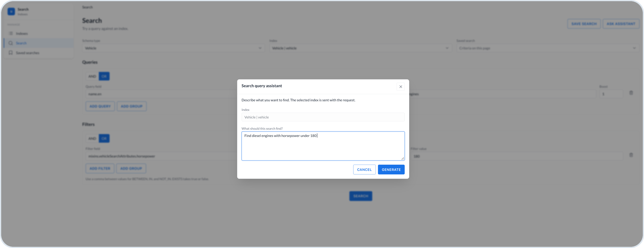Click Add Query button
The image size is (644, 248).
coord(100,106)
